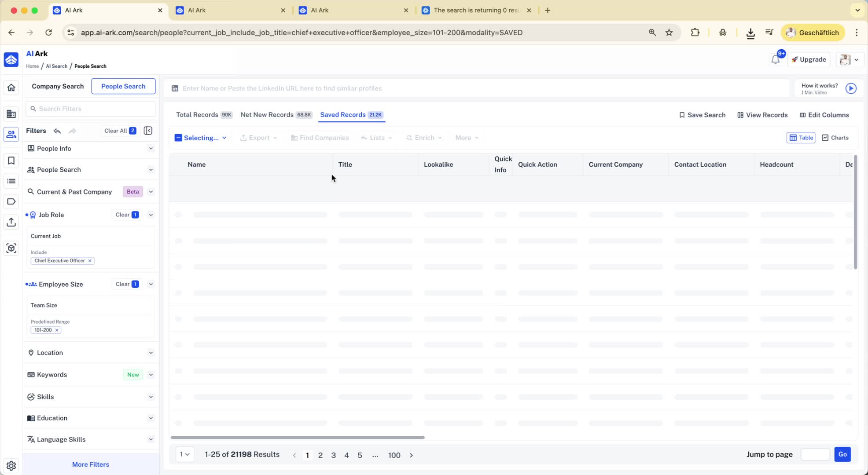Screen dimensions: 868x475
Task: Open the bookmark icon in sidebar
Action: click(11, 161)
